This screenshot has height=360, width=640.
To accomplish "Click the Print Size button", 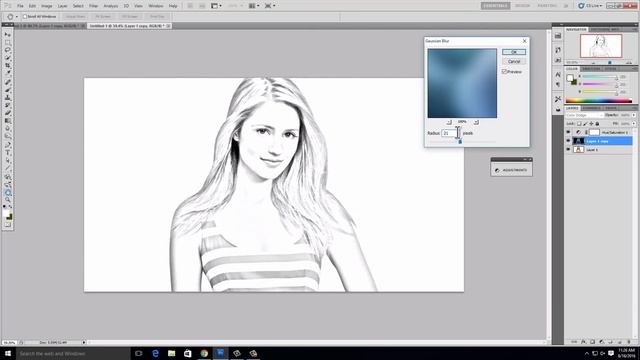I will [x=157, y=16].
